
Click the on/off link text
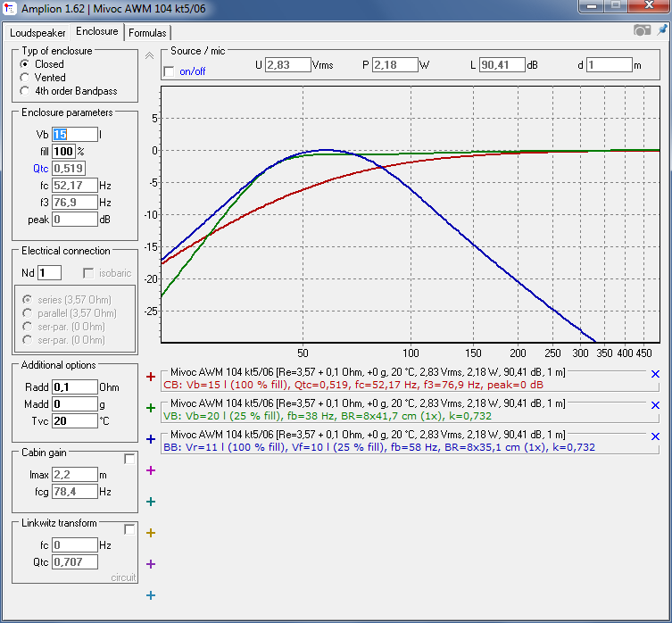click(x=193, y=71)
